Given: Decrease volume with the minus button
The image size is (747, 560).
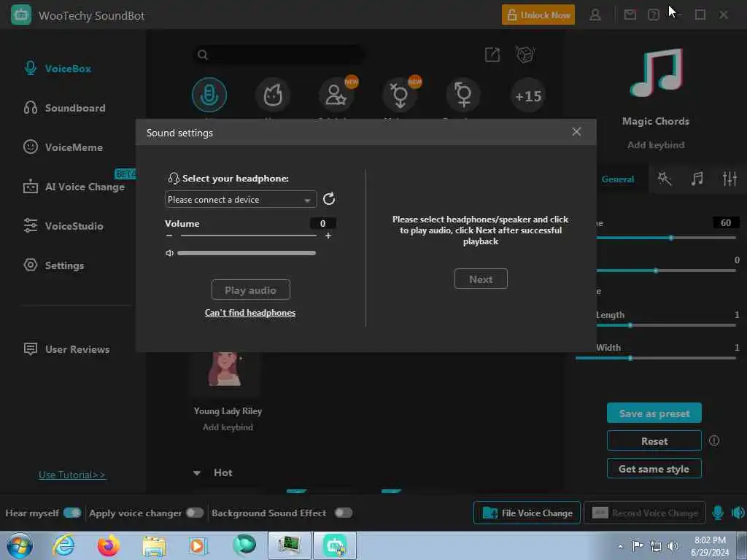Looking at the screenshot, I should [169, 236].
